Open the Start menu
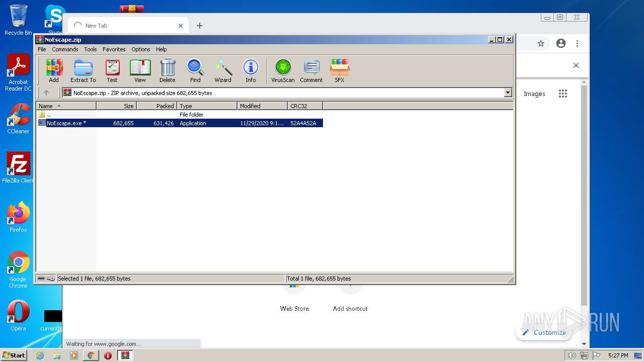Image resolution: width=644 pixels, height=362 pixels. (x=14, y=355)
